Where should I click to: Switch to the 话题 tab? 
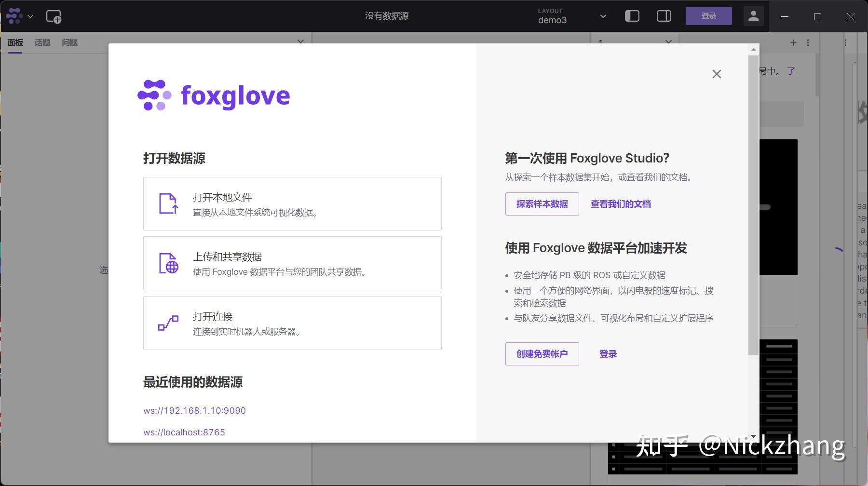pyautogui.click(x=42, y=42)
